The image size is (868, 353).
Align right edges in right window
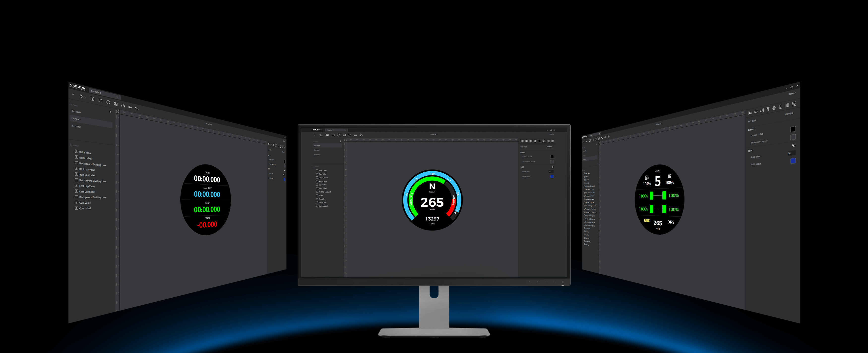(762, 110)
